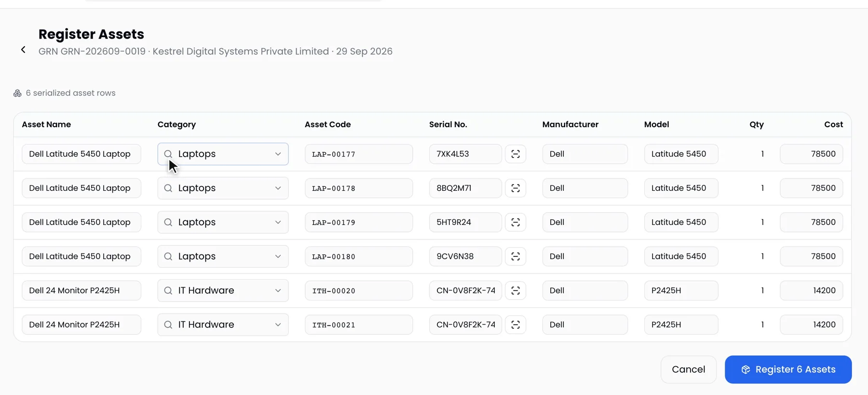Open the scanner for serial 9CV6N38
Image resolution: width=868 pixels, height=395 pixels.
pos(515,257)
